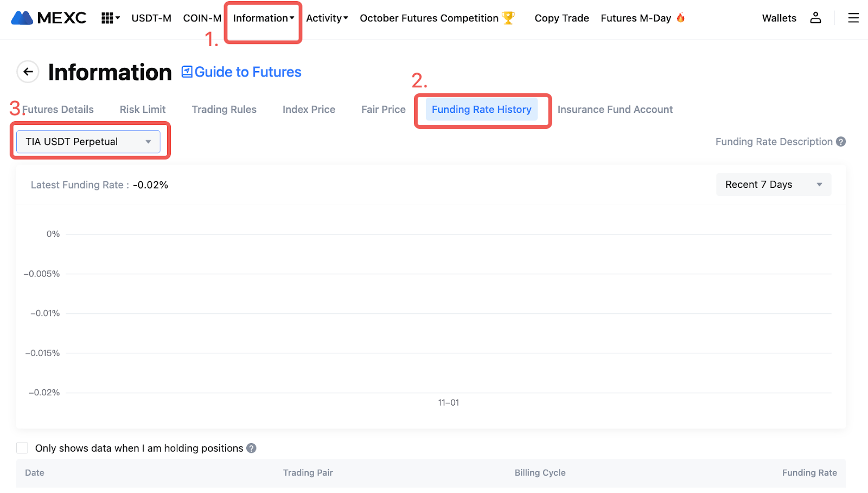
Task: Open the Wallets link
Action: pos(779,18)
